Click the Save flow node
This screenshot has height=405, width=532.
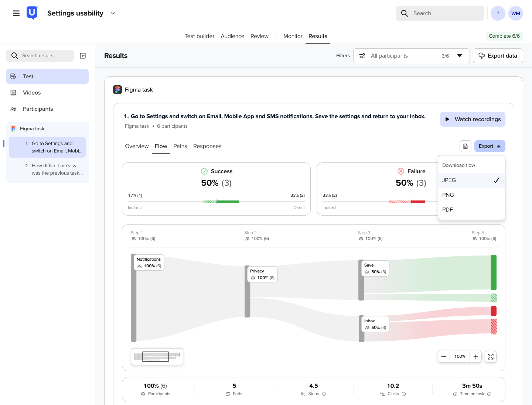375,268
